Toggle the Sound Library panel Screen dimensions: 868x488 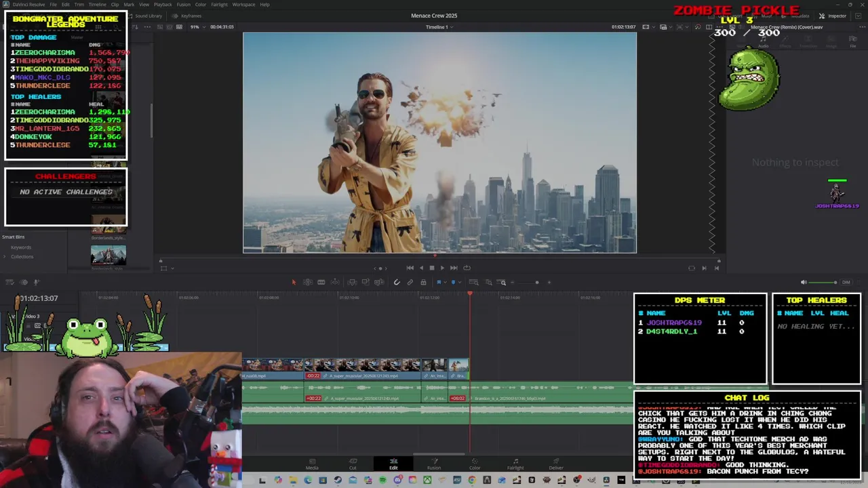point(144,16)
